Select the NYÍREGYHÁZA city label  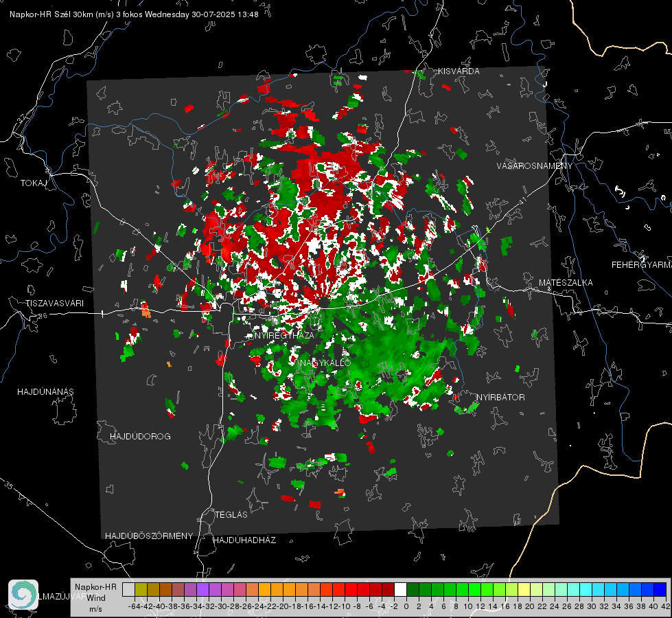284,335
